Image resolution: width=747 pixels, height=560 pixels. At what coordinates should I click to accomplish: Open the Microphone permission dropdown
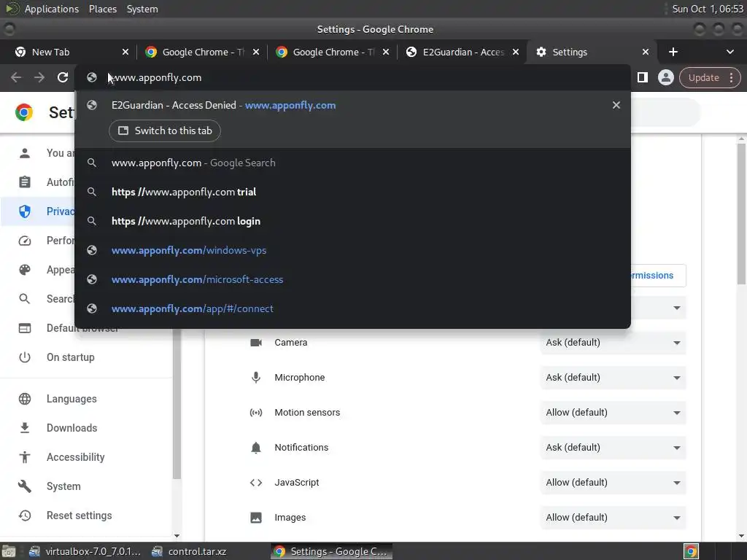(613, 378)
